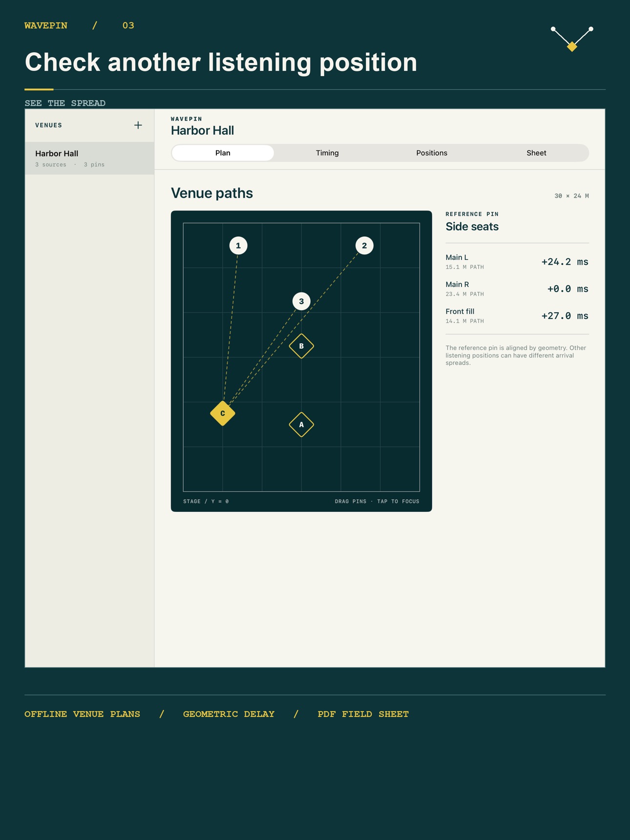Click the +27.0 ms delay value

(565, 316)
